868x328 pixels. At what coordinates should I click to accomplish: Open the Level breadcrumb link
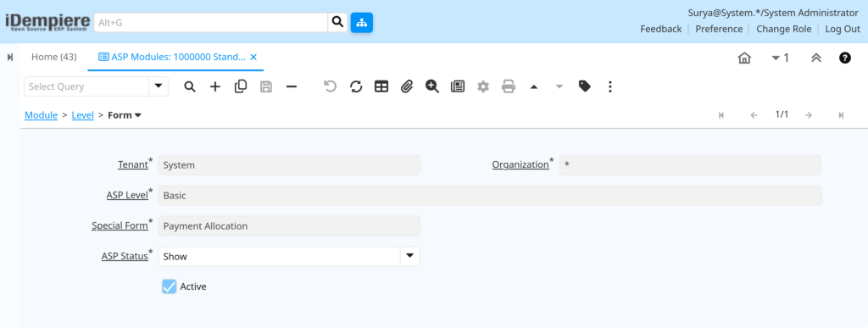82,115
